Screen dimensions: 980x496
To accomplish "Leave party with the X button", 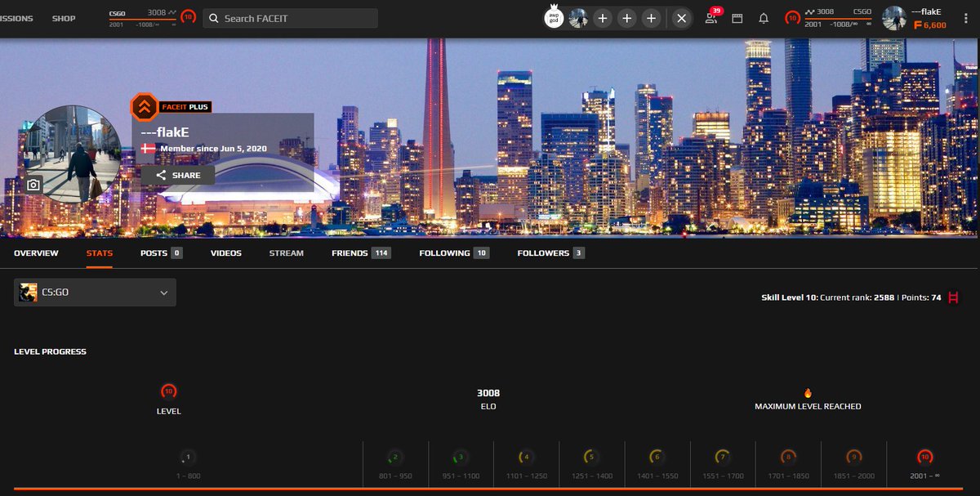I will pyautogui.click(x=682, y=18).
